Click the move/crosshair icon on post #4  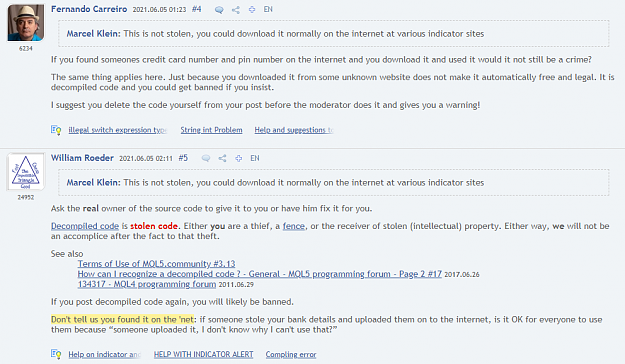[252, 10]
